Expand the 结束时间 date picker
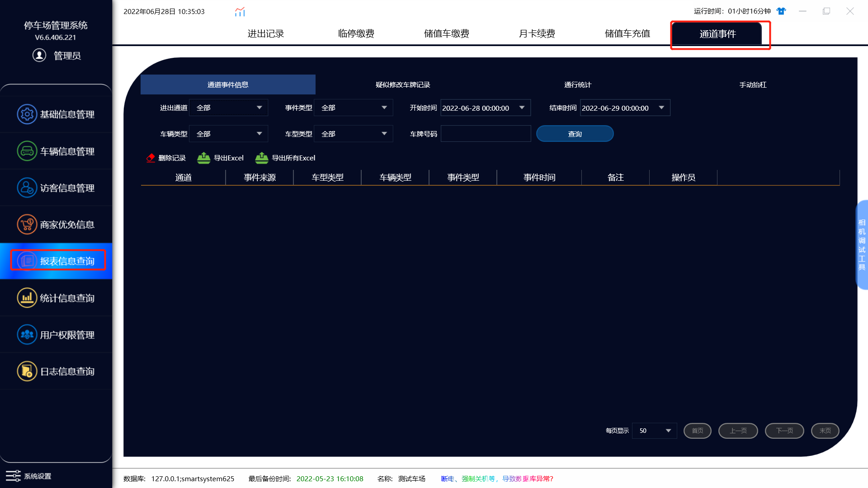This screenshot has width=868, height=488. (x=661, y=108)
